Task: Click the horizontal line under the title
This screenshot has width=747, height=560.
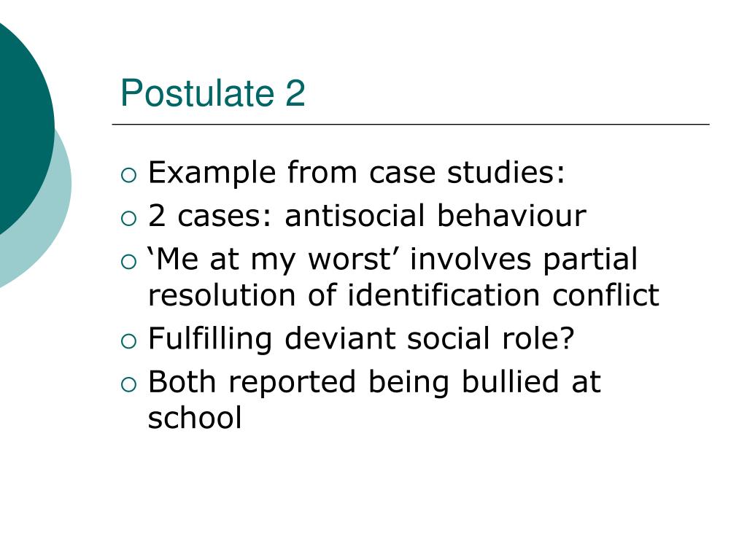Action: [x=411, y=124]
